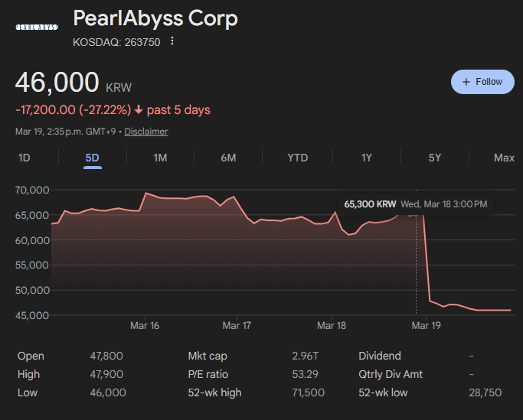
Task: Click the P/E ratio label
Action: (x=208, y=374)
